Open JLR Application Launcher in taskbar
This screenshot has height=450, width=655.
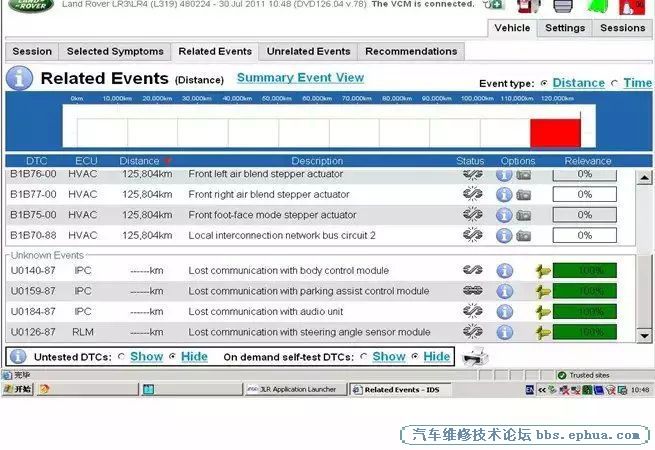[x=296, y=389]
